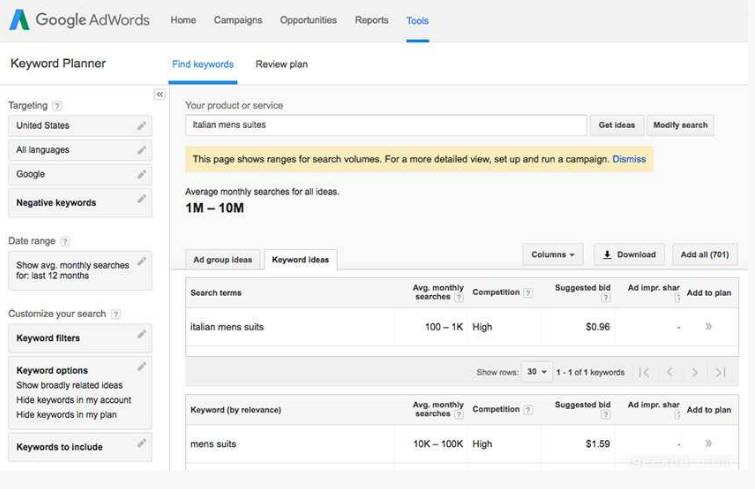The image size is (755, 489).
Task: Dismiss the search volume ranges notice
Action: [x=629, y=159]
